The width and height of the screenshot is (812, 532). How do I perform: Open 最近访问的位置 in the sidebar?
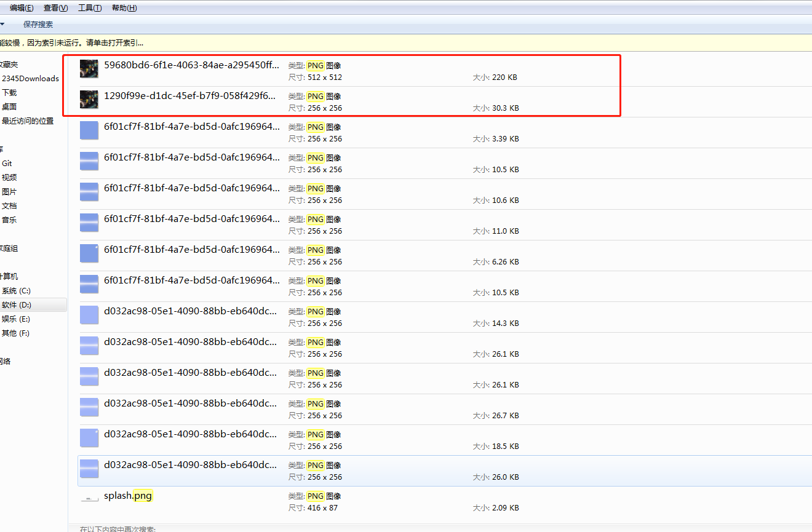tap(28, 121)
